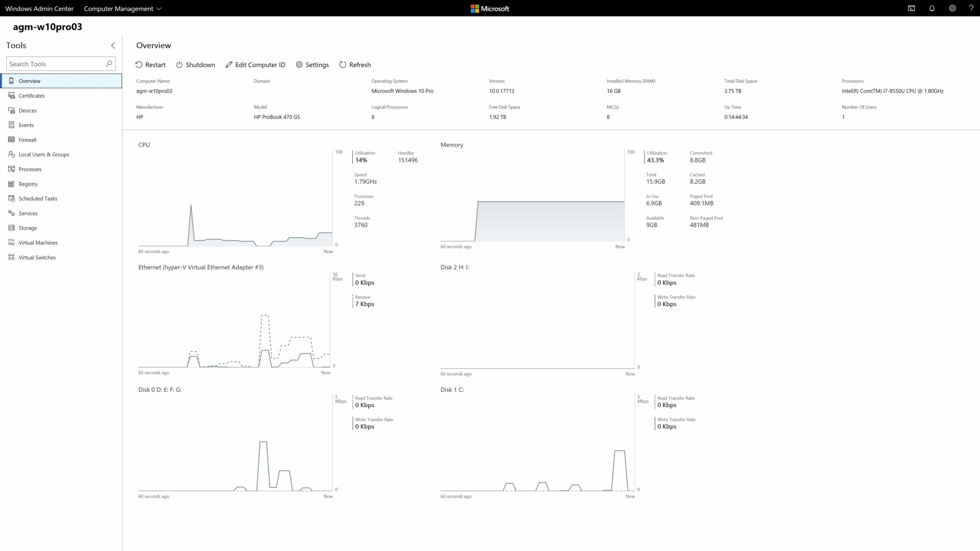Click inside the Search Tools field
Image resolution: width=980 pixels, height=551 pixels.
click(x=56, y=64)
